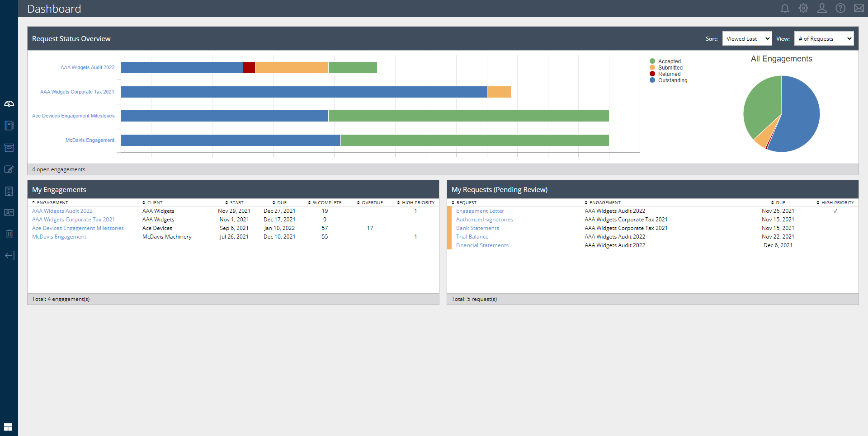Image resolution: width=868 pixels, height=436 pixels.
Task: Open the Bank Statements request
Action: click(477, 228)
